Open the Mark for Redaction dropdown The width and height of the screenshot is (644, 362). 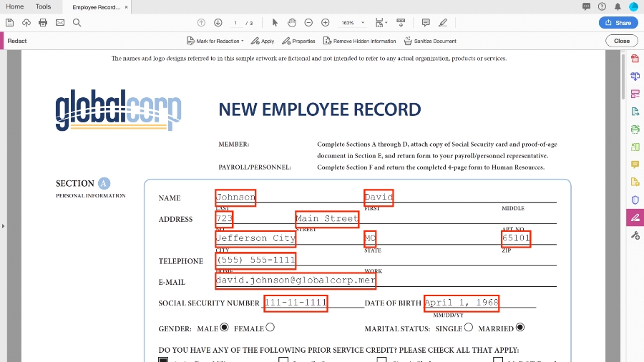coord(215,41)
